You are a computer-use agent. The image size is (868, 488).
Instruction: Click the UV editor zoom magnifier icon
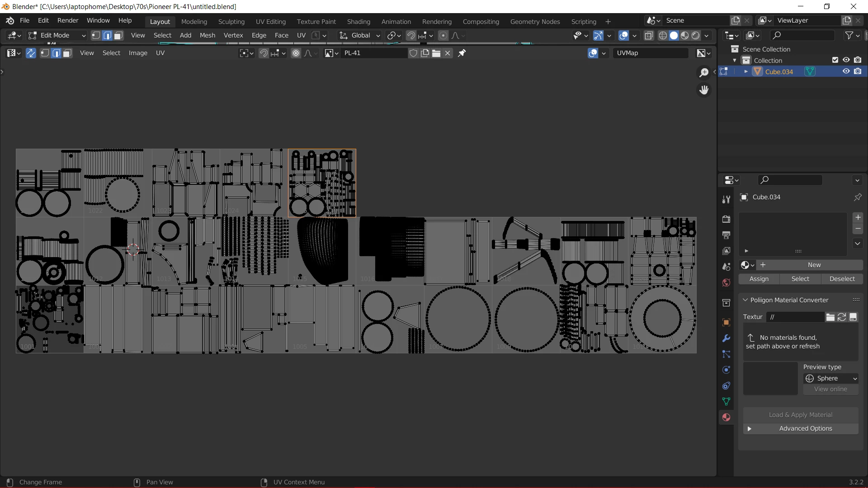pyautogui.click(x=704, y=72)
